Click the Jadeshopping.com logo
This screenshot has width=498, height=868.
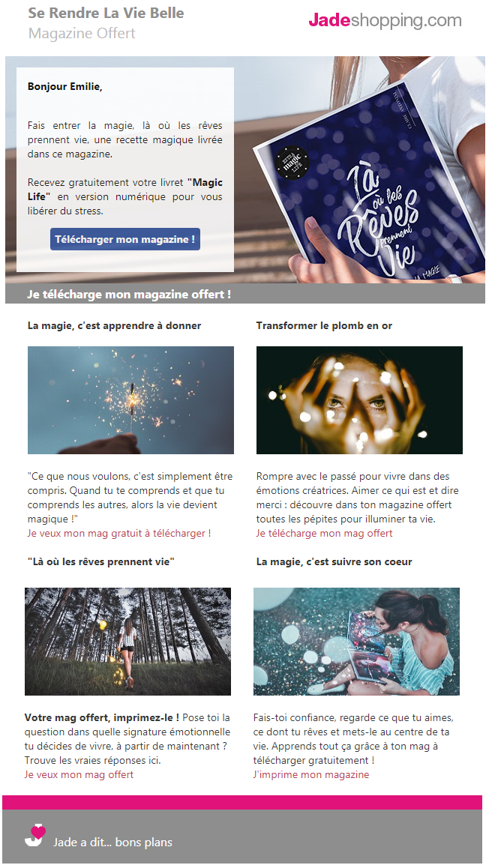385,21
